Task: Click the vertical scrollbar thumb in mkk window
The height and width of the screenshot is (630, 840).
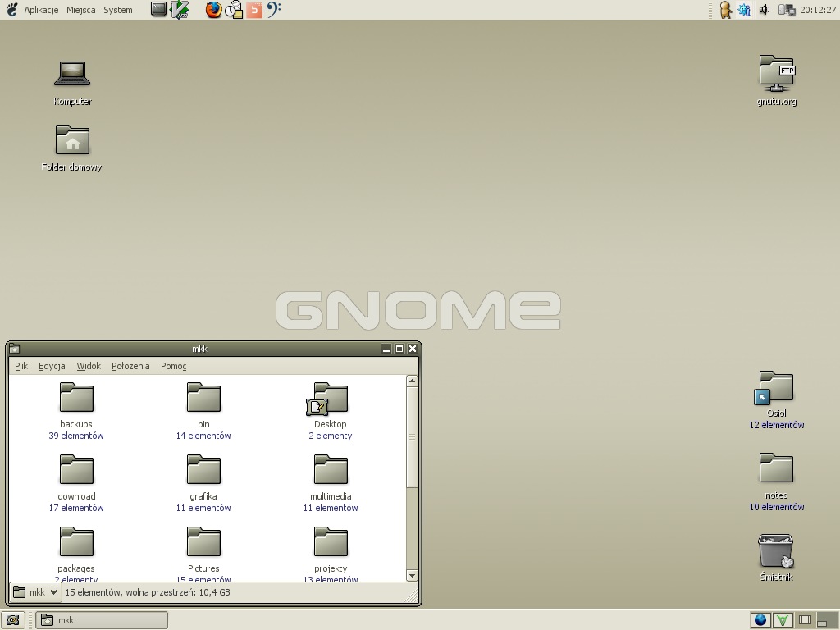Action: coord(412,437)
